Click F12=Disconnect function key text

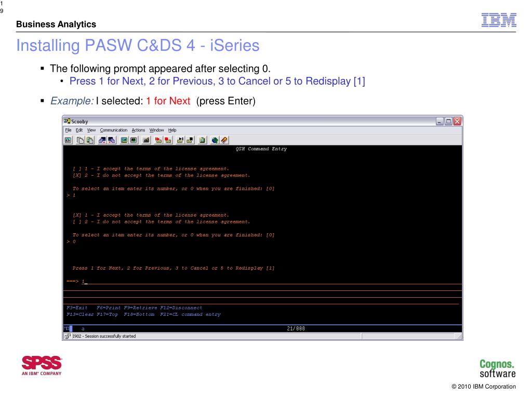tap(181, 308)
